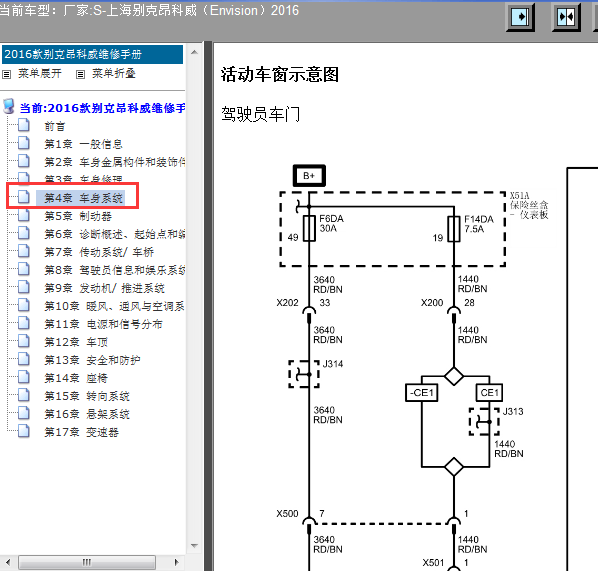The width and height of the screenshot is (598, 571).
Task: Click the expand-panel arrow toolbar icon
Action: (520, 17)
